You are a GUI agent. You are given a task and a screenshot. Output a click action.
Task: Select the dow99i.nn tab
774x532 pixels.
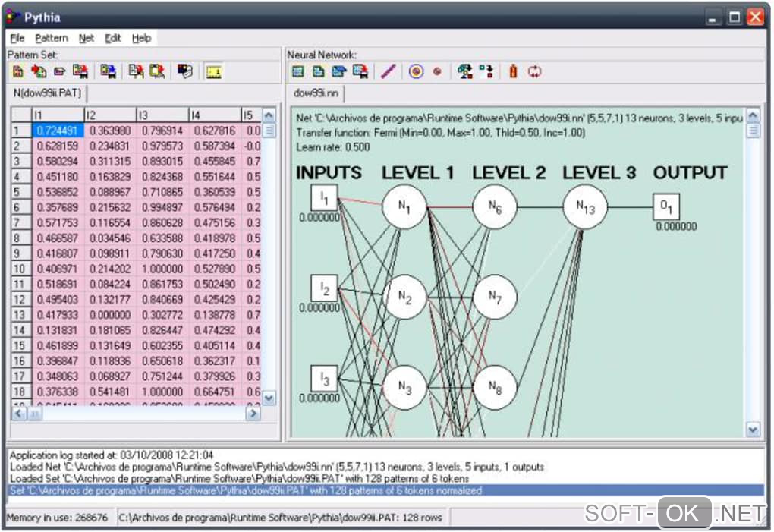[316, 93]
